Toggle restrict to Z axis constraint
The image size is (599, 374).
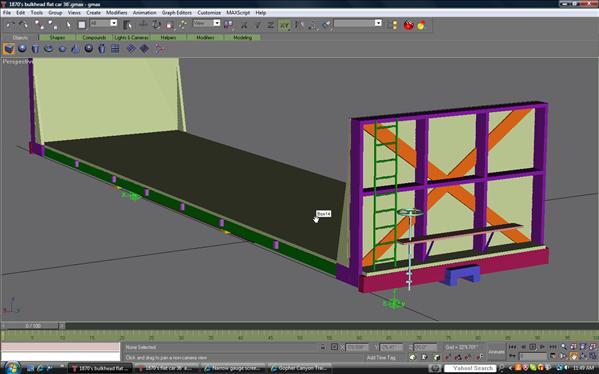coord(270,25)
